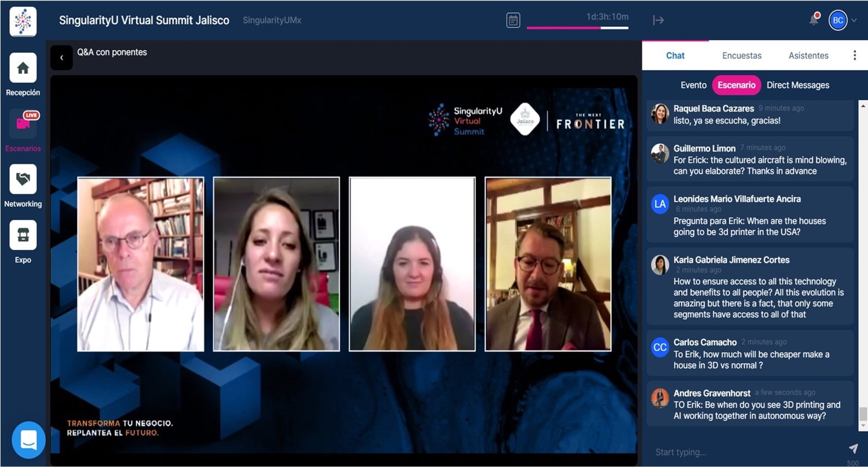Click the send message paper plane icon
868x467 pixels.
[x=853, y=448]
